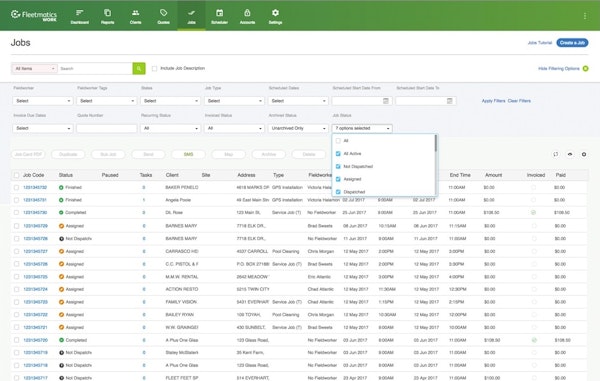Viewport: 600px width, 381px height.
Task: Click the green circle beside Hide Filtering Options
Action: coord(585,68)
